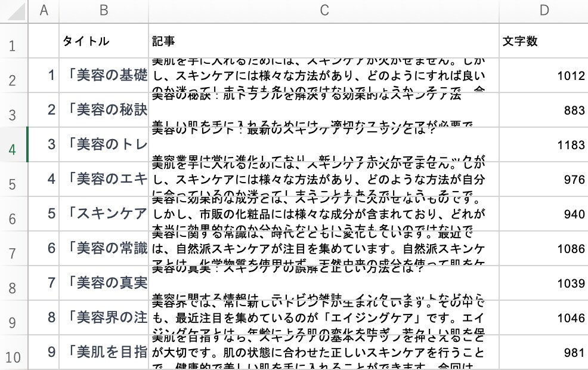Click number 5 in column A
The height and width of the screenshot is (370, 588).
point(44,214)
